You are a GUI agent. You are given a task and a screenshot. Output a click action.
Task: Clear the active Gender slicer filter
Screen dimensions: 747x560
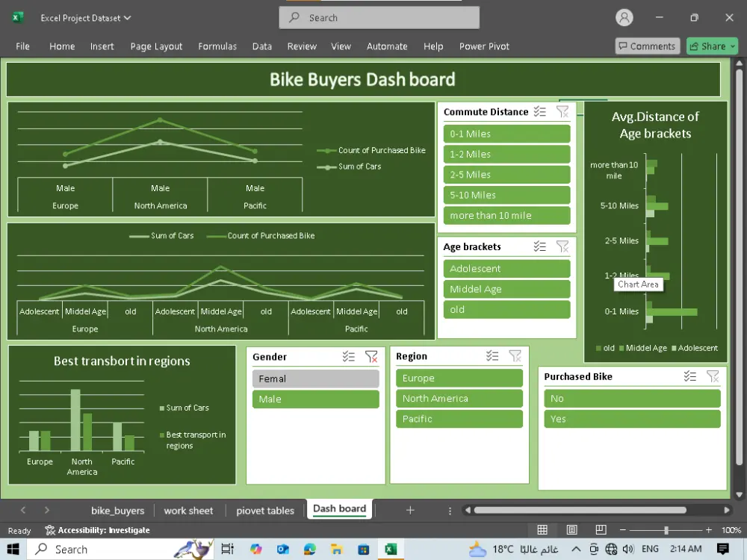click(371, 356)
